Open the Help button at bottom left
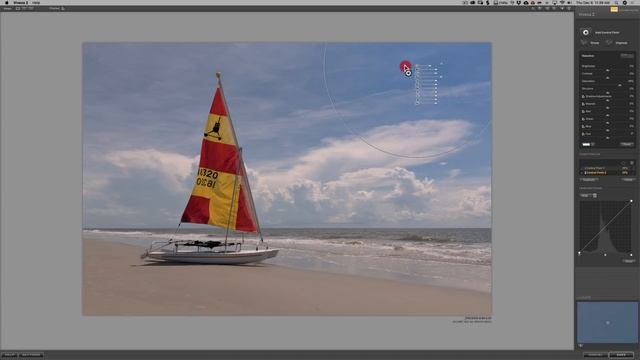640x360 pixels. pyautogui.click(x=9, y=355)
